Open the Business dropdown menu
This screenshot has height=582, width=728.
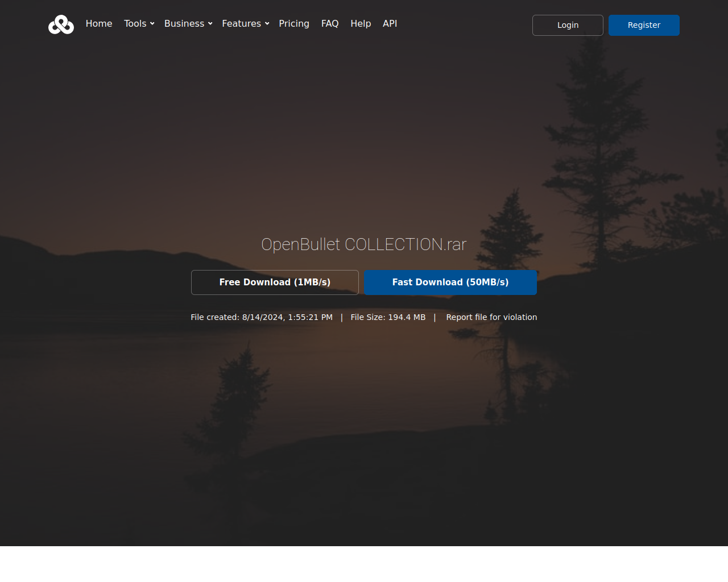point(188,23)
